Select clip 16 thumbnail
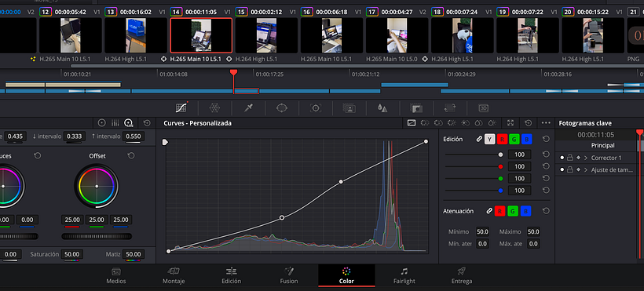Viewport: 644px width, 291px height. pos(332,35)
